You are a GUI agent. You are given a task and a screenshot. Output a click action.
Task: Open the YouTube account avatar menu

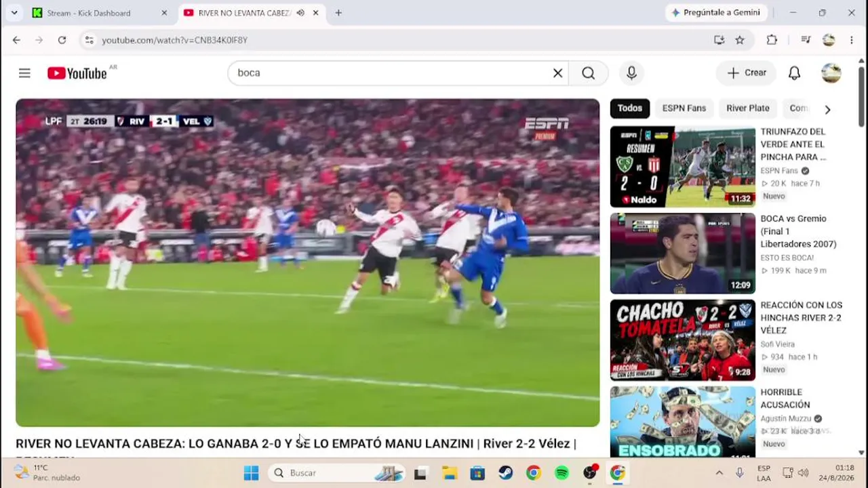click(831, 73)
